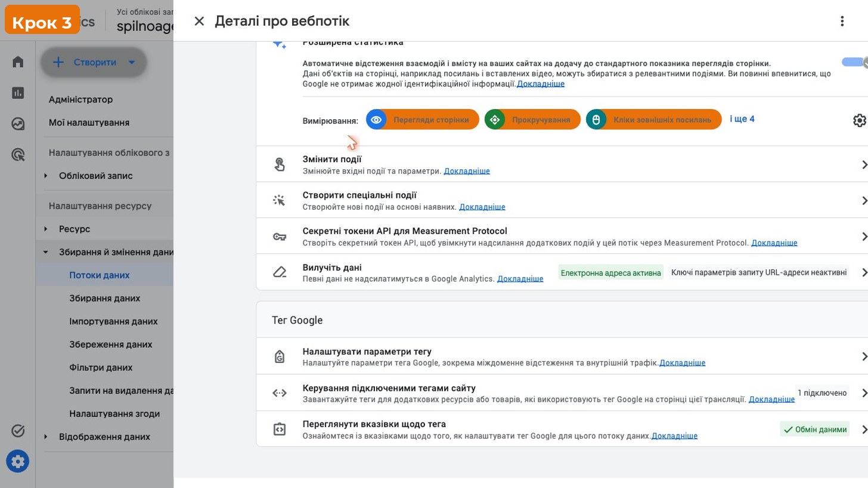Image resolution: width=868 pixels, height=488 pixels.
Task: Click the Кліки зовнішніх посилань chip
Action: (x=653, y=120)
